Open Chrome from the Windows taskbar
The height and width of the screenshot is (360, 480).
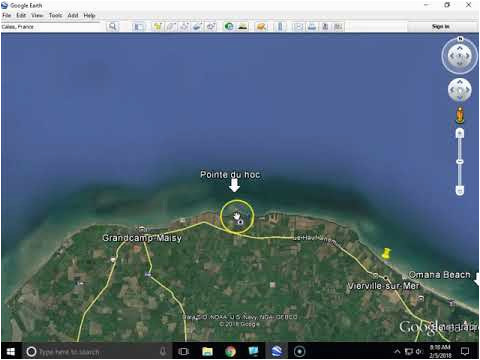click(x=230, y=351)
